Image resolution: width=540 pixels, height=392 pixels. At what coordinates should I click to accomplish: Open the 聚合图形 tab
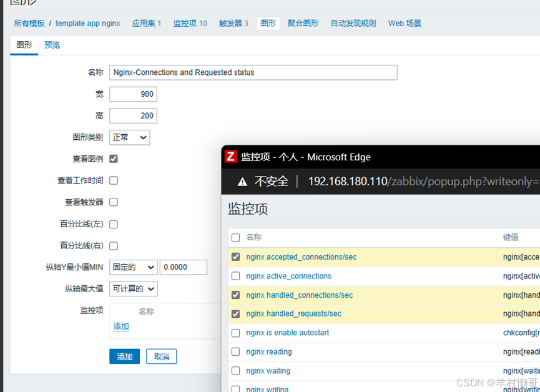[x=303, y=24]
